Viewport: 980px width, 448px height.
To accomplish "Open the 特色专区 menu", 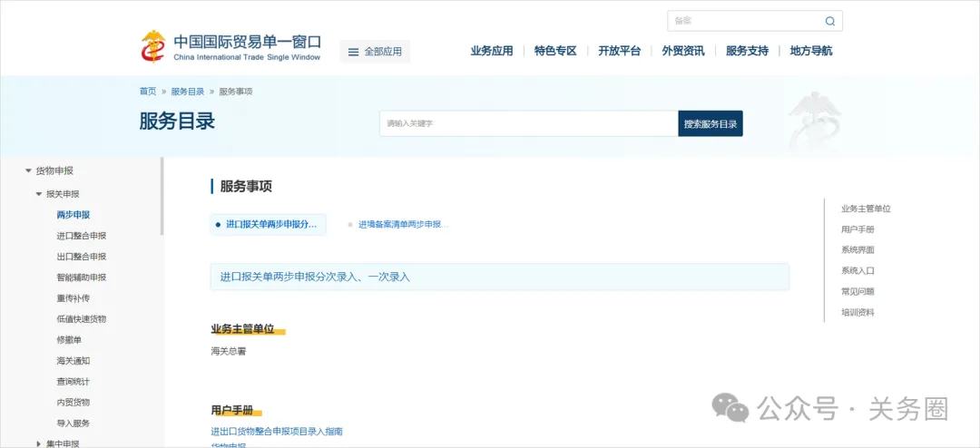I will pyautogui.click(x=555, y=51).
